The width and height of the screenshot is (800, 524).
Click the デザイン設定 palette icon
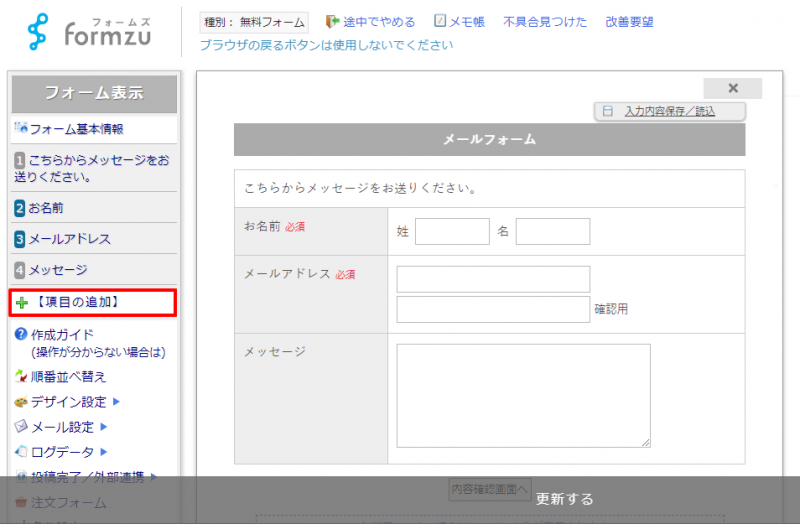(x=21, y=402)
